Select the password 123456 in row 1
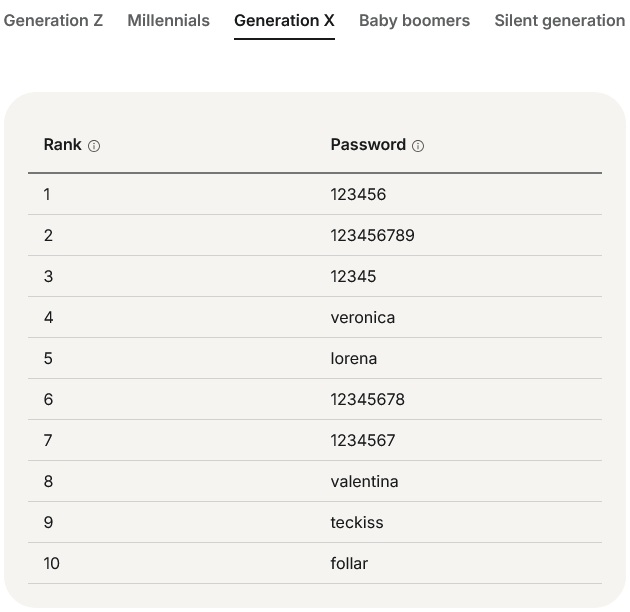The height and width of the screenshot is (612, 630). 358,194
